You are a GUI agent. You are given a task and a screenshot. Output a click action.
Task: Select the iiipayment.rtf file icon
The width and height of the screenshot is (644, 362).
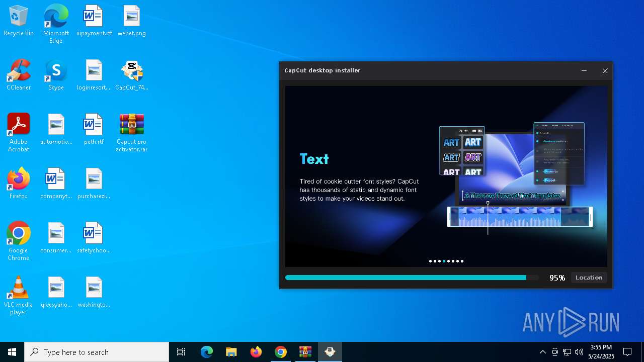tap(94, 21)
